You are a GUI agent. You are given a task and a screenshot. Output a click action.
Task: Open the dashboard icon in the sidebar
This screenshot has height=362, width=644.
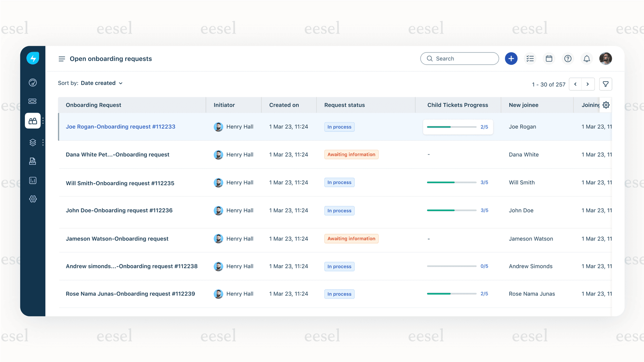tap(33, 82)
